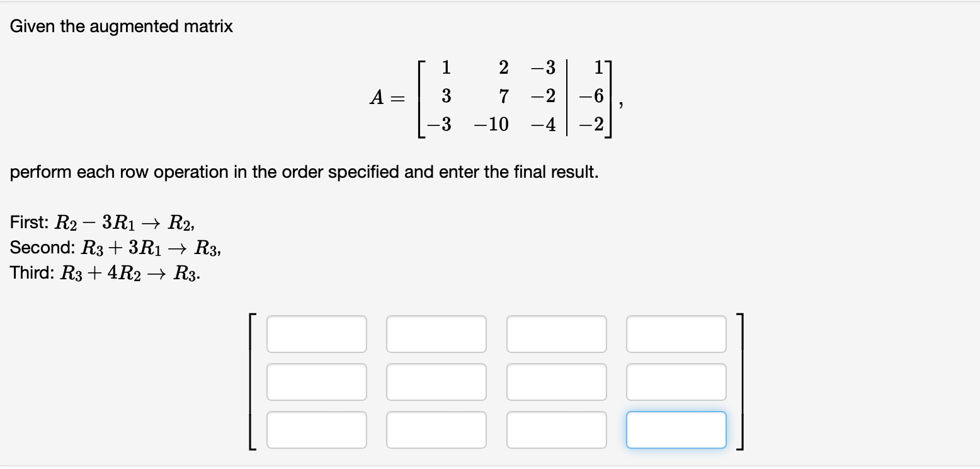Click the row 2 column 2 answer box
The height and width of the screenshot is (469, 980).
pos(436,382)
